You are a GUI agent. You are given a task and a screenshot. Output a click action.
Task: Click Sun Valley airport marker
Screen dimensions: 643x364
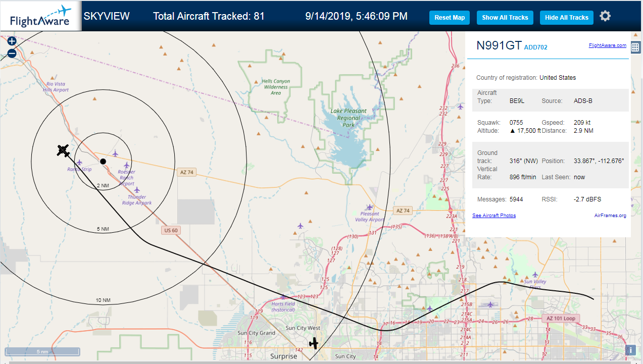pyautogui.click(x=535, y=275)
